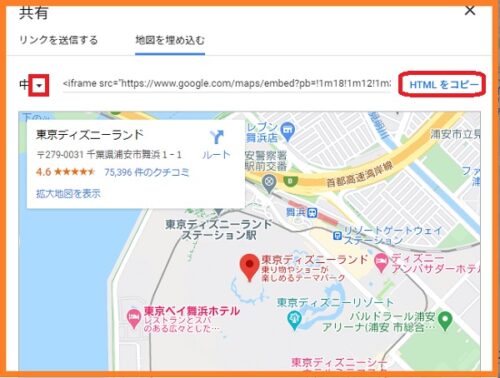This screenshot has height=378, width=500.
Task: Click the iframe embed code field
Action: [227, 83]
